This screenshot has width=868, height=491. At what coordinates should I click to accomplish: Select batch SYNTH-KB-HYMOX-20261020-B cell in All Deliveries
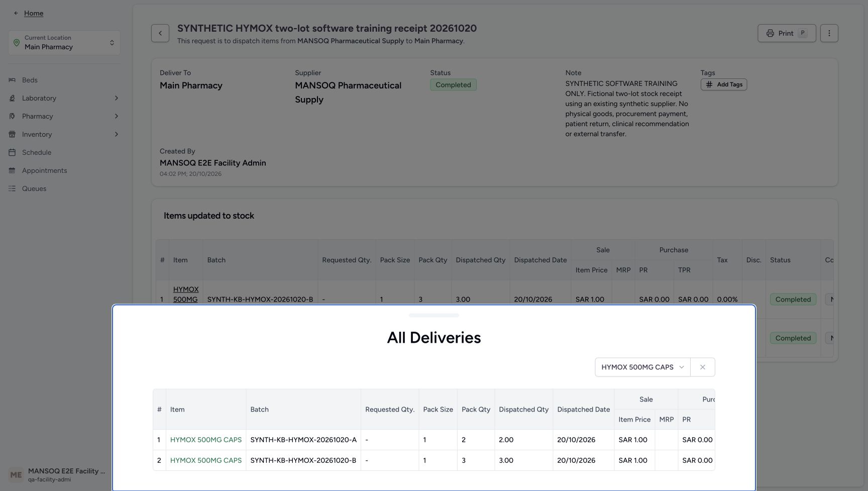tap(303, 460)
